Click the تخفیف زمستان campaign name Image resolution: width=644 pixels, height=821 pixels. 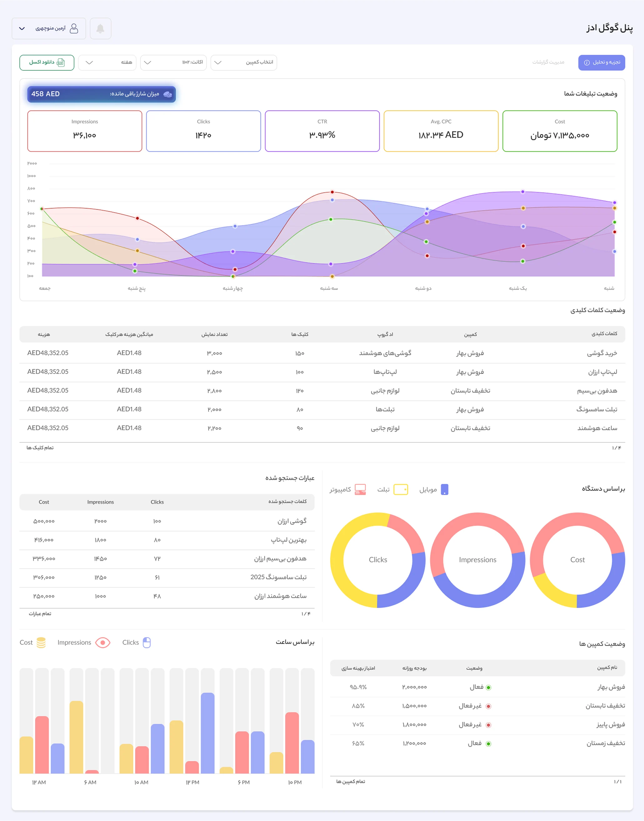pos(606,743)
